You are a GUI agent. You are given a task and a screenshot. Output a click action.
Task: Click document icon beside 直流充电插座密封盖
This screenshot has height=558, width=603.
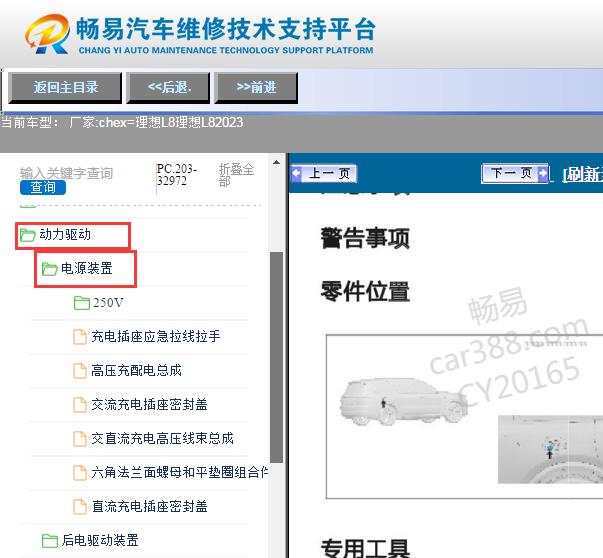80,506
